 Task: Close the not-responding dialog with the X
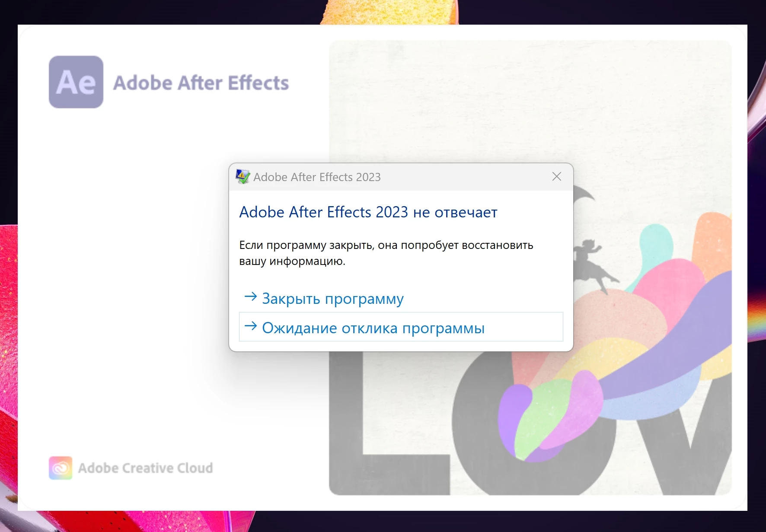(557, 176)
